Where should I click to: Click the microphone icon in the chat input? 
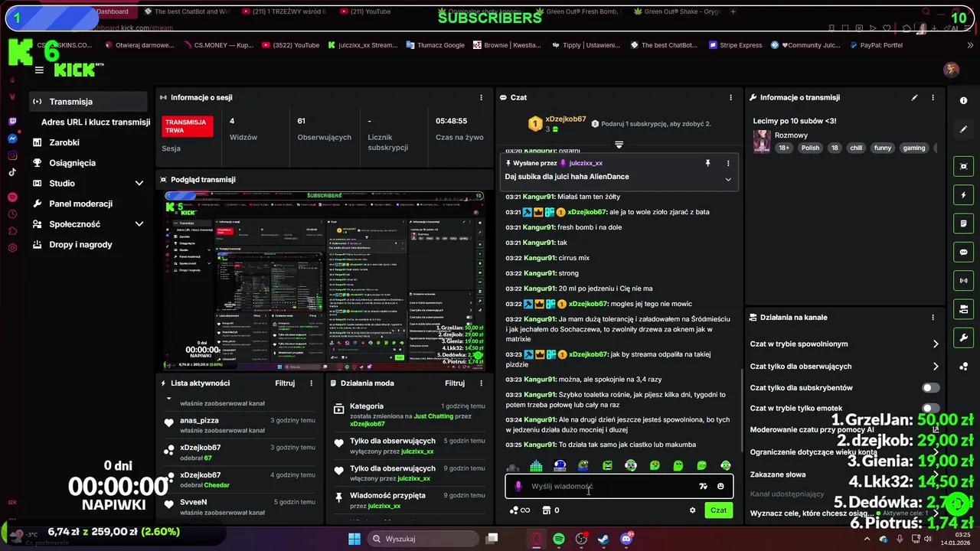[518, 486]
